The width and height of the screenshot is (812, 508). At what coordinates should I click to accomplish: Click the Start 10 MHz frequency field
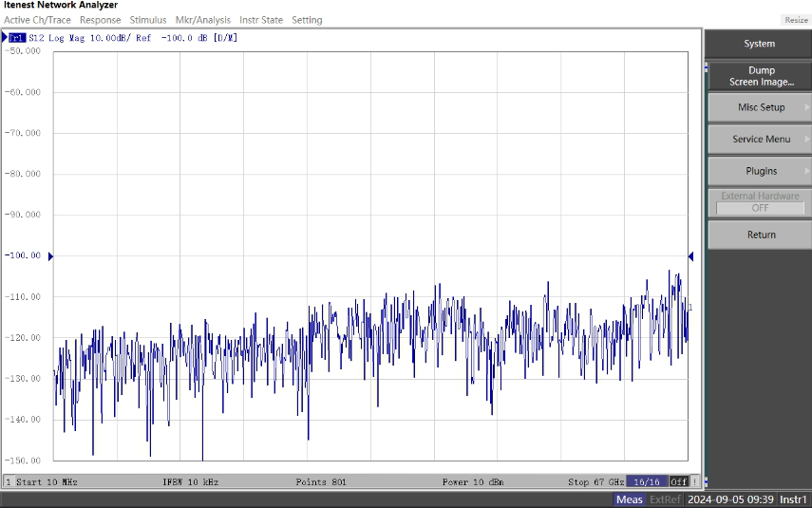coord(47,482)
